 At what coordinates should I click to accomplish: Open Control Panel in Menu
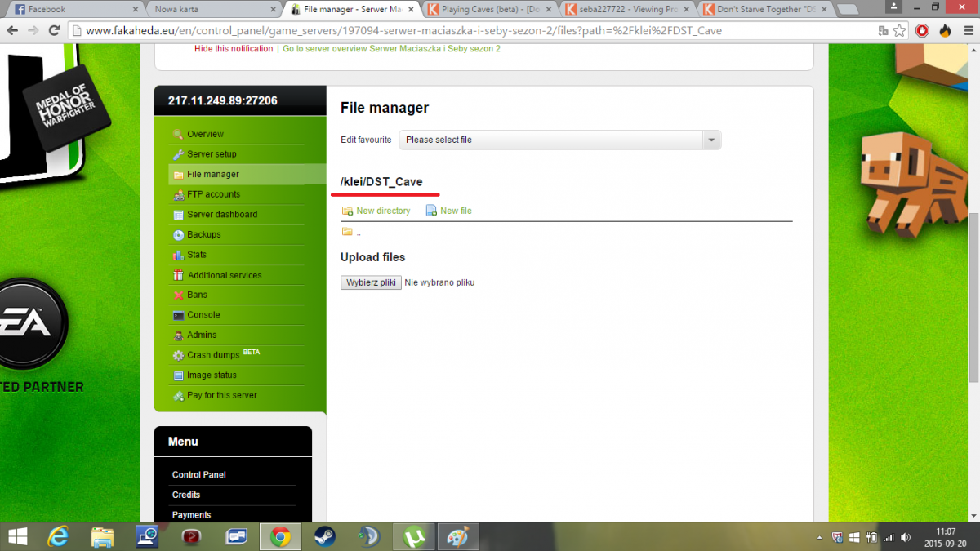[199, 475]
